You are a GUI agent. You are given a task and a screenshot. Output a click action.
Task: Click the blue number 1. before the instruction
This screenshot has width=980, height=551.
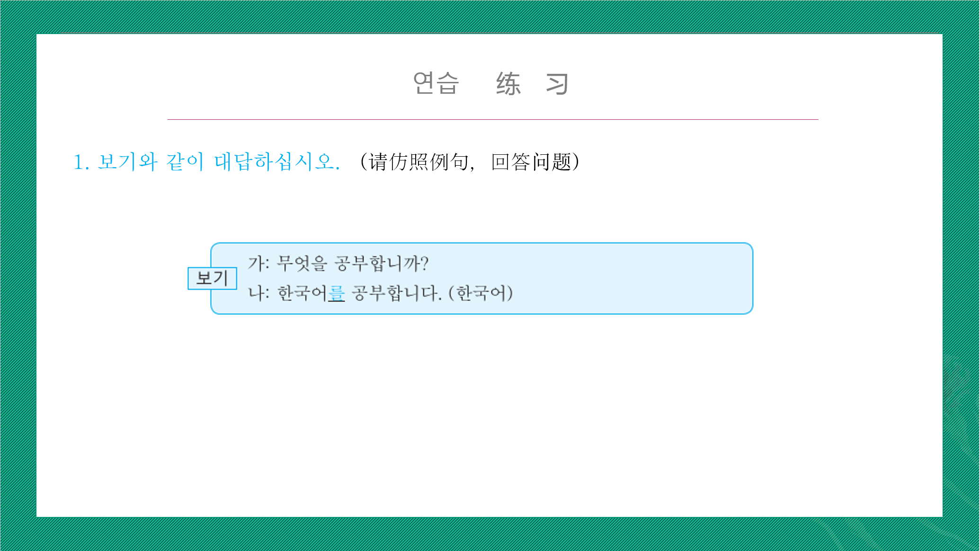click(81, 162)
